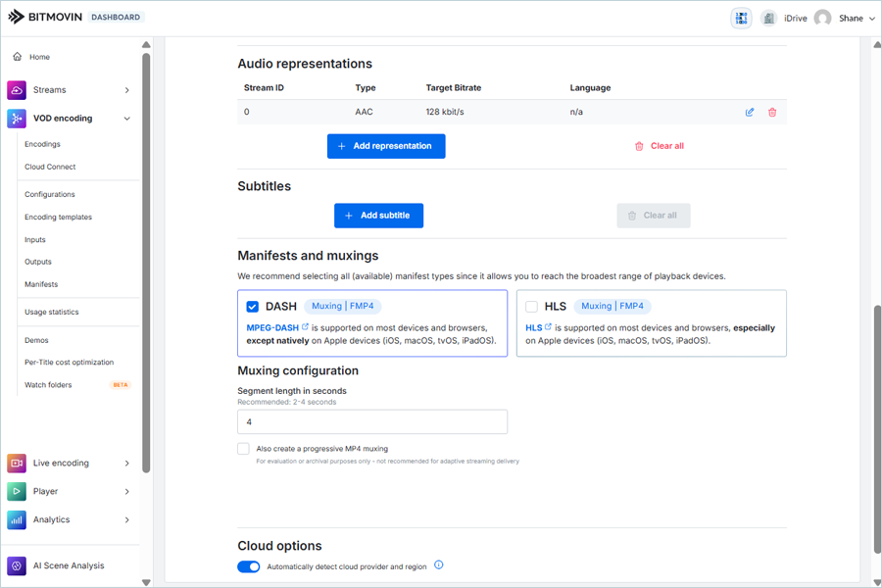Open the Streams section icon in sidebar

click(x=17, y=90)
